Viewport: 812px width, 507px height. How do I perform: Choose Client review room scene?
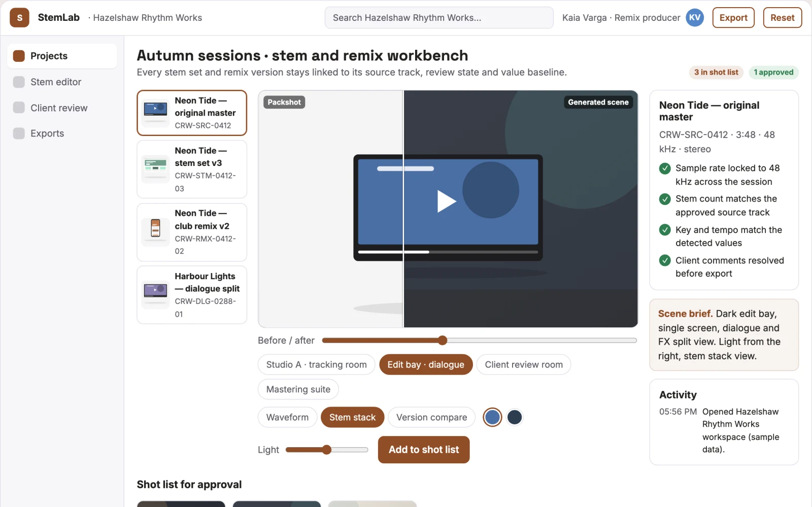(524, 364)
